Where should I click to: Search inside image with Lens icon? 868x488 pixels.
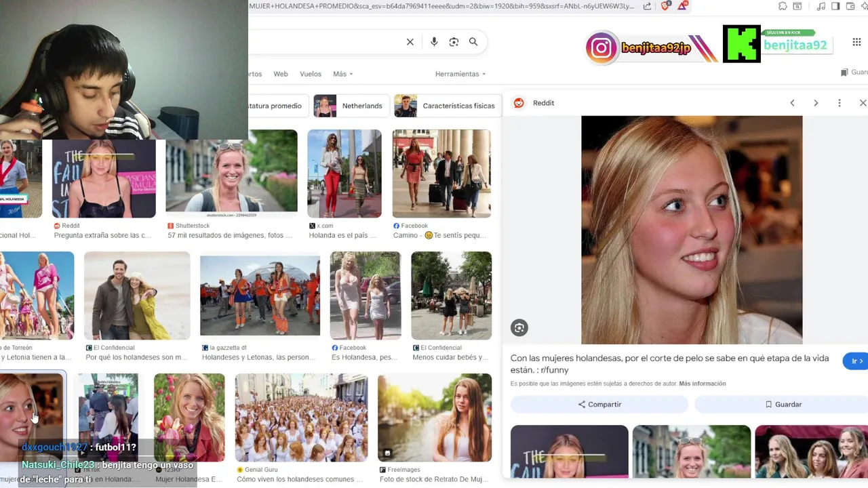coord(519,328)
